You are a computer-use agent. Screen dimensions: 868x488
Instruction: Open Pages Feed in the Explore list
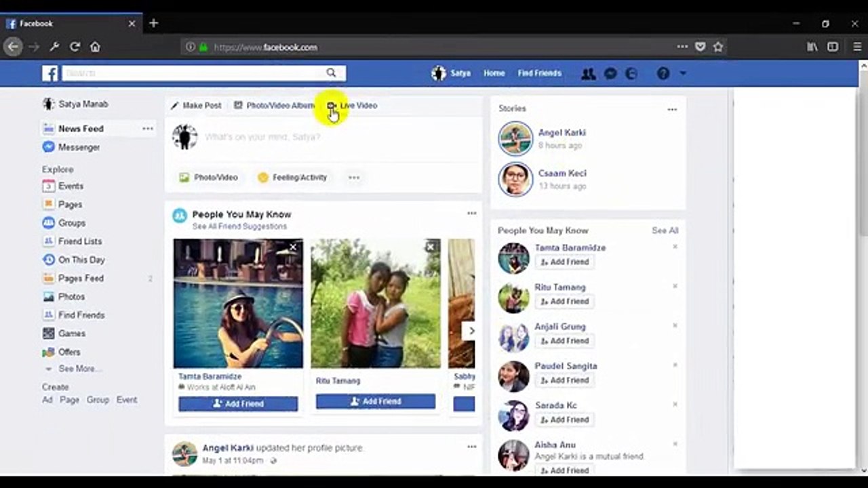(73, 278)
